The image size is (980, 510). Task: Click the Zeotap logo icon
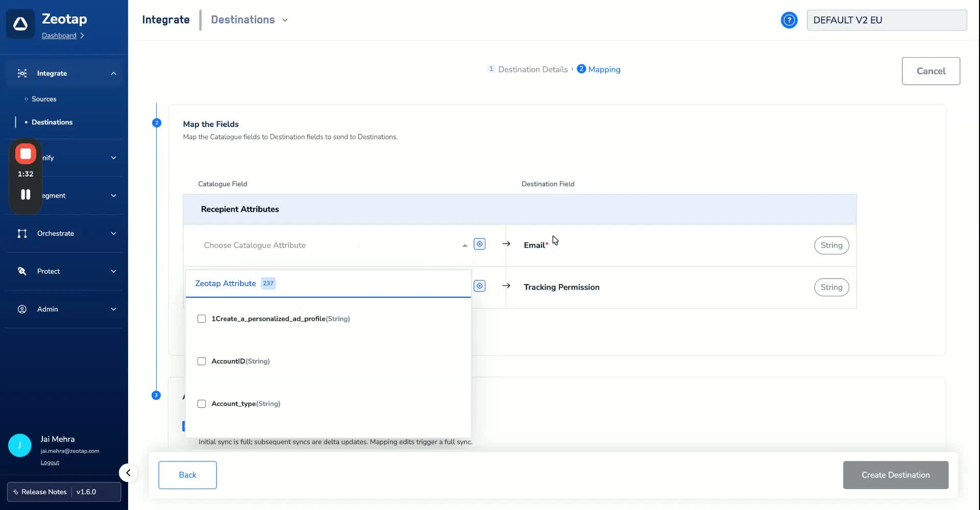20,23
